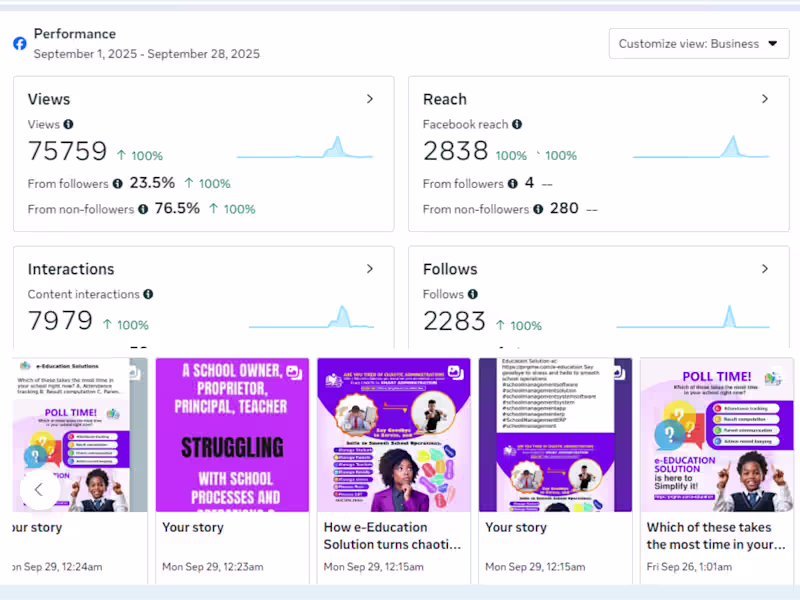Click info icon beside Views From non-followers
The height and width of the screenshot is (600, 800).
(143, 209)
